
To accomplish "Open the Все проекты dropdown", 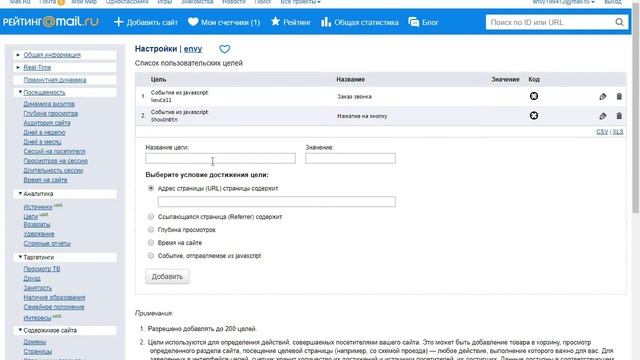I will pos(300,2).
